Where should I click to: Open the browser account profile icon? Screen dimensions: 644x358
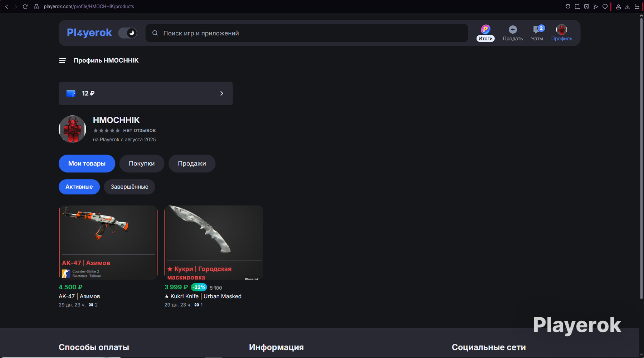pyautogui.click(x=618, y=6)
